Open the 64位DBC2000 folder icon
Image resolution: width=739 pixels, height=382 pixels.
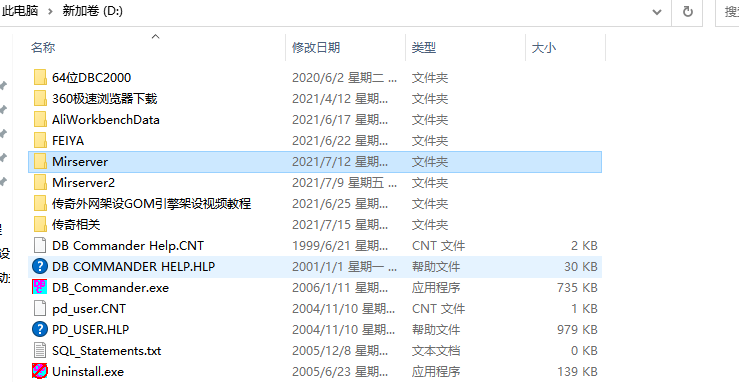[40, 78]
